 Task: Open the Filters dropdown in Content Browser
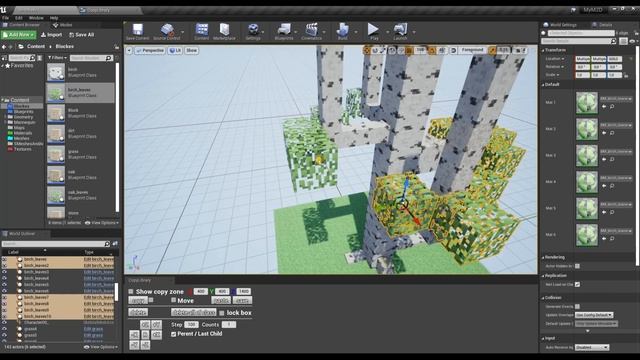point(57,58)
